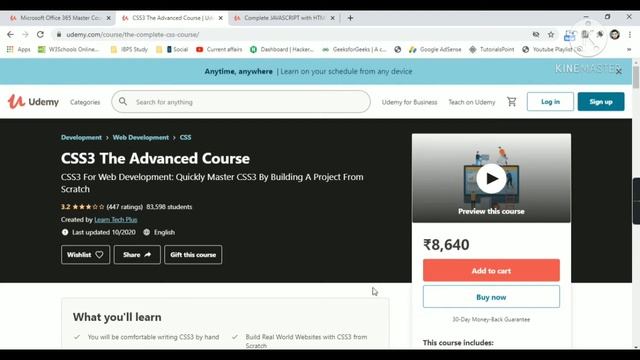
Task: Open the Web Development breadcrumb
Action: point(140,138)
